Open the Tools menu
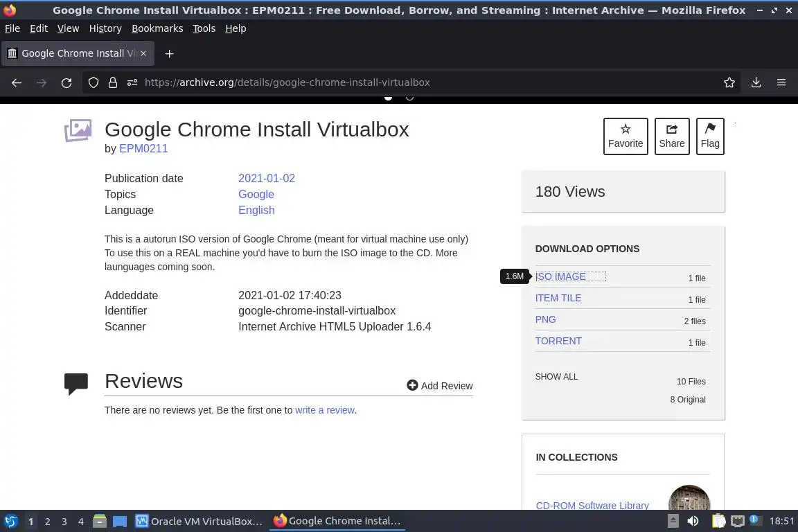 204,28
